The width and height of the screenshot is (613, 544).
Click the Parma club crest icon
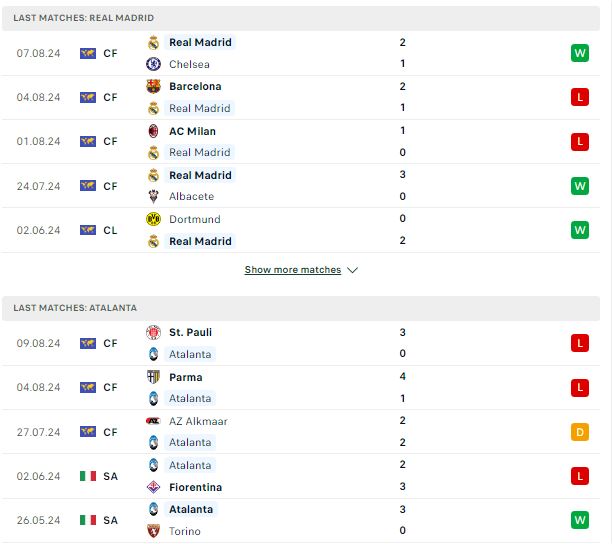coord(153,377)
